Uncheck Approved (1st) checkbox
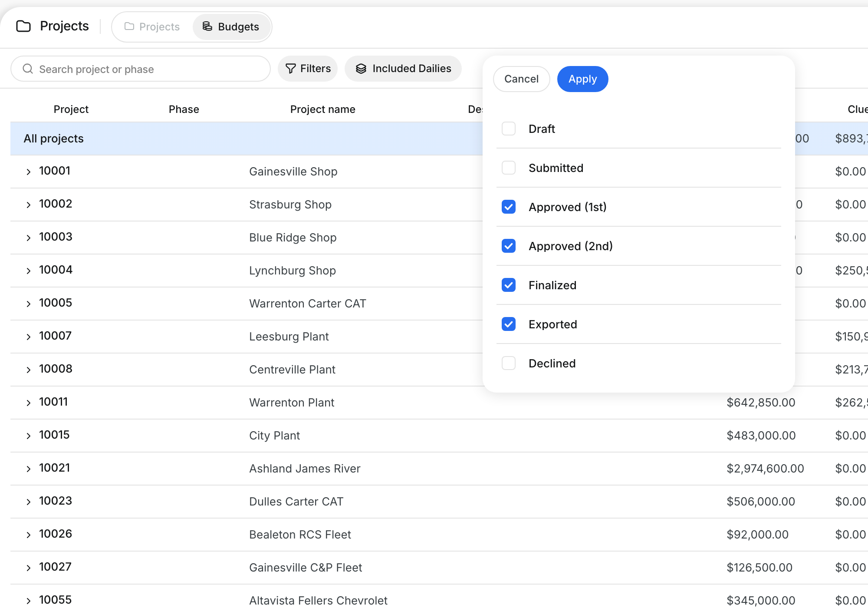868x608 pixels. 509,207
